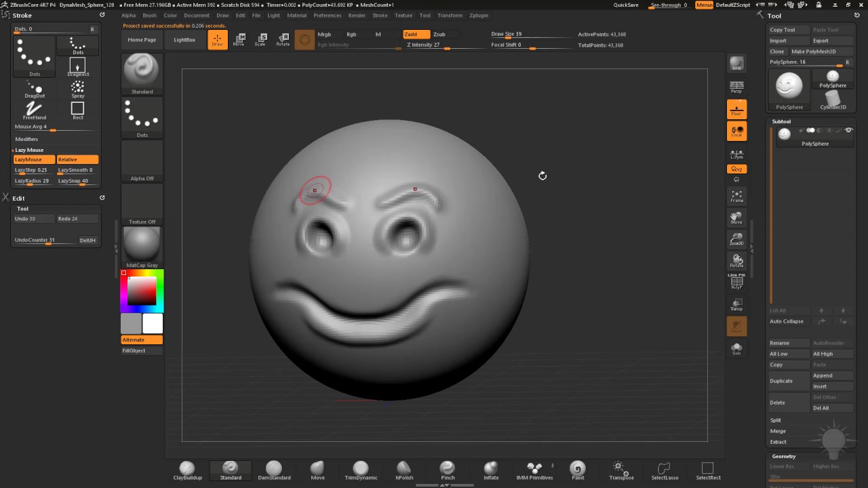This screenshot has height=488, width=868.
Task: Click the Append subtool button
Action: click(x=832, y=375)
